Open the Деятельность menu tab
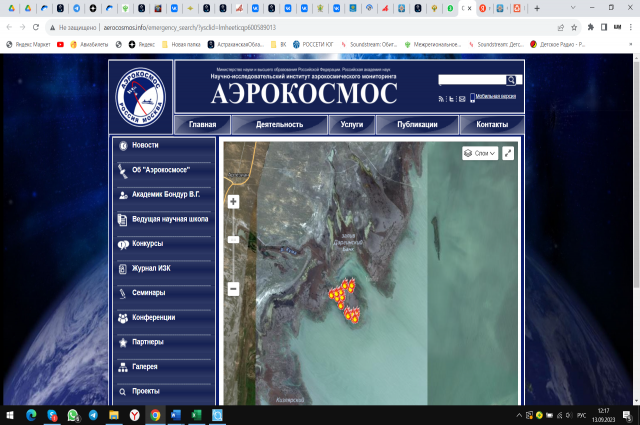 (x=280, y=125)
